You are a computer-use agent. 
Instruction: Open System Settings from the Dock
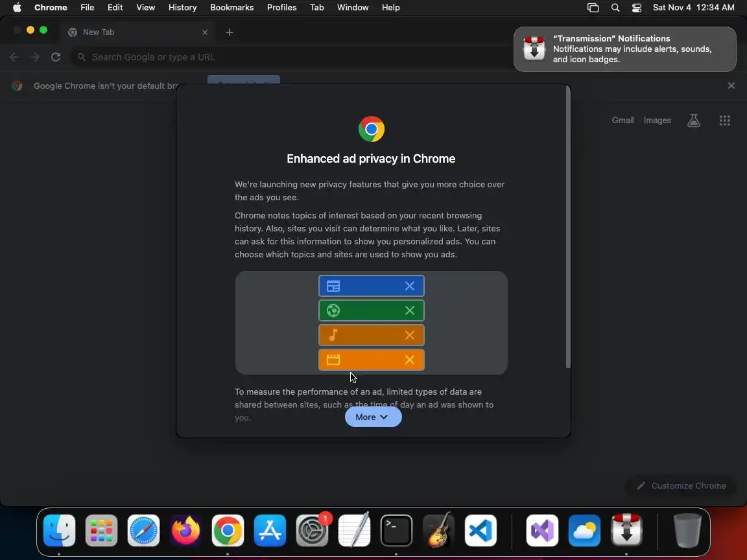pos(312,530)
